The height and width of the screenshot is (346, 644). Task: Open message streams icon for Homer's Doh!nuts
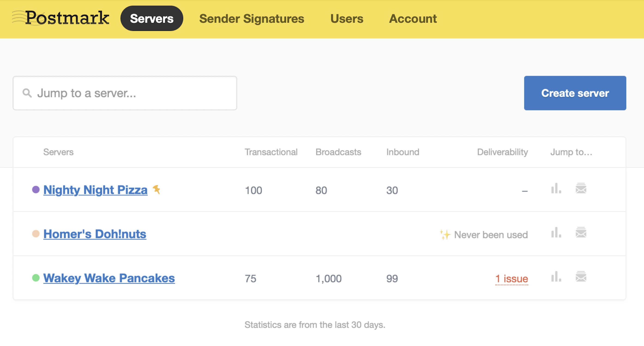[581, 233]
